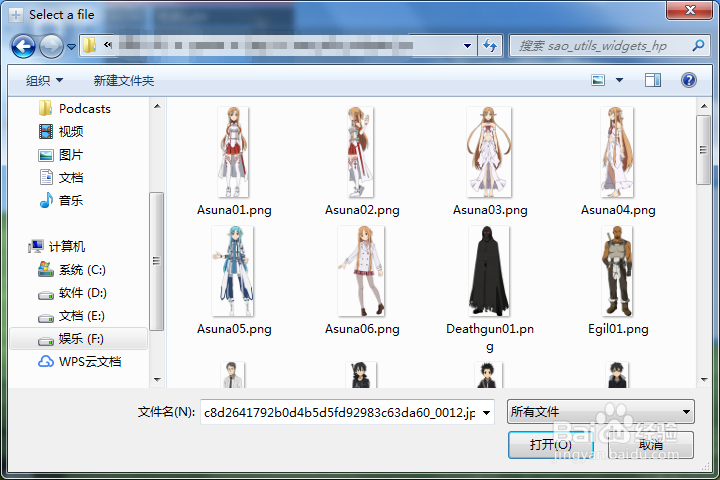720x480 pixels.
Task: Select the Egil01.png thumbnail
Action: tap(617, 271)
